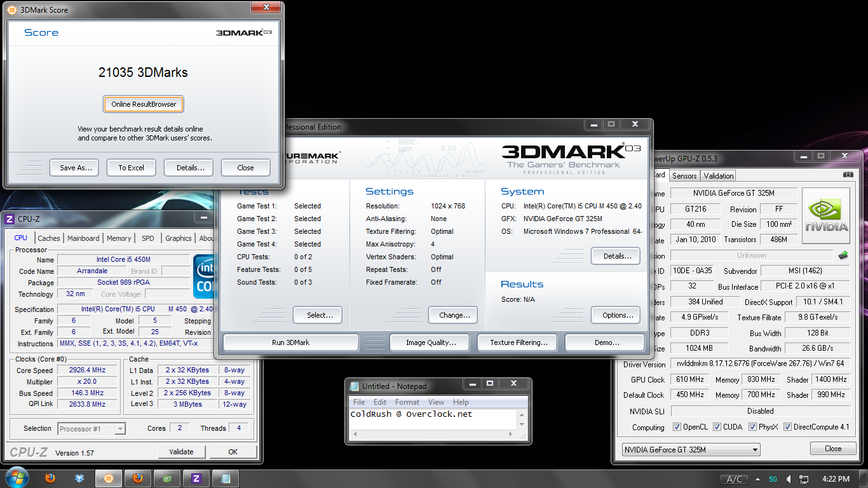
Task: Click OK in CPU-Z
Action: coord(233,452)
